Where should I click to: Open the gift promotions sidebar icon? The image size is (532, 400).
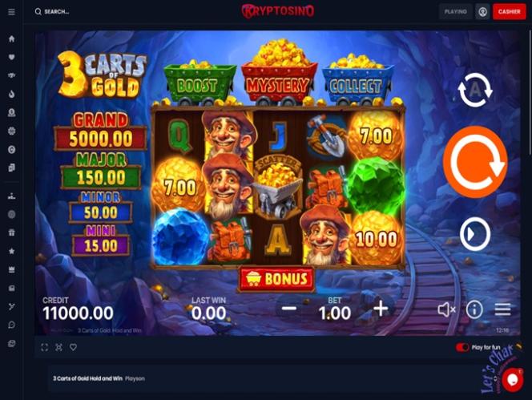(11, 232)
